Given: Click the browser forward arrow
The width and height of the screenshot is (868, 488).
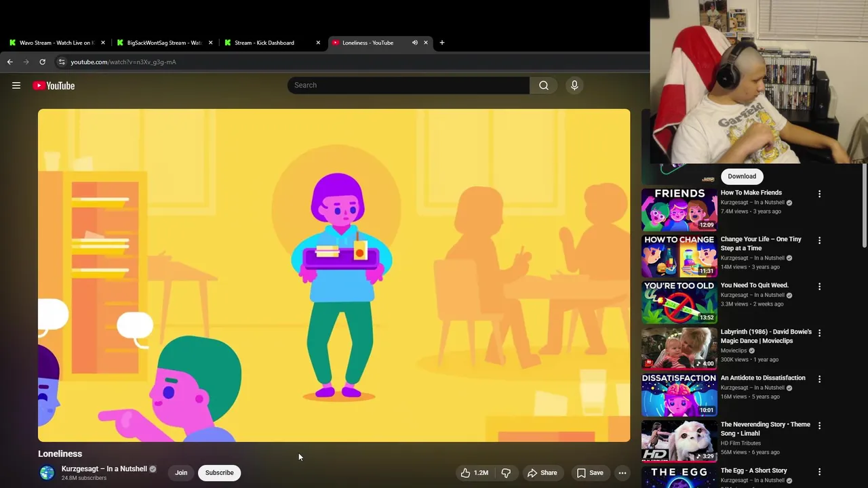Looking at the screenshot, I should 26,62.
